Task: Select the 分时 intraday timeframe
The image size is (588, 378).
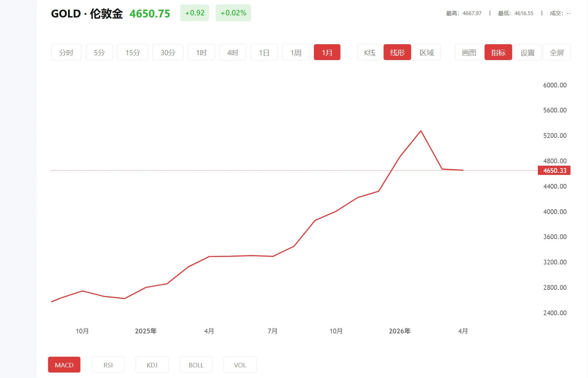Action: pyautogui.click(x=66, y=52)
